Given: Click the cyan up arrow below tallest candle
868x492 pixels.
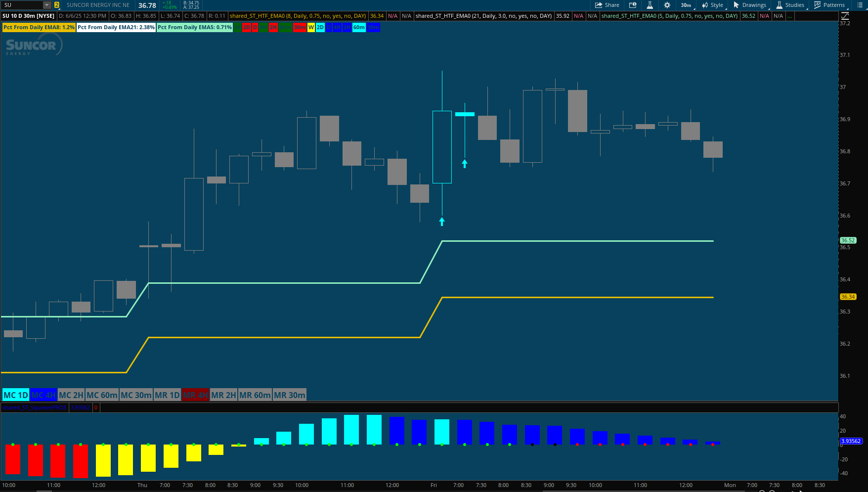Looking at the screenshot, I should pyautogui.click(x=442, y=222).
